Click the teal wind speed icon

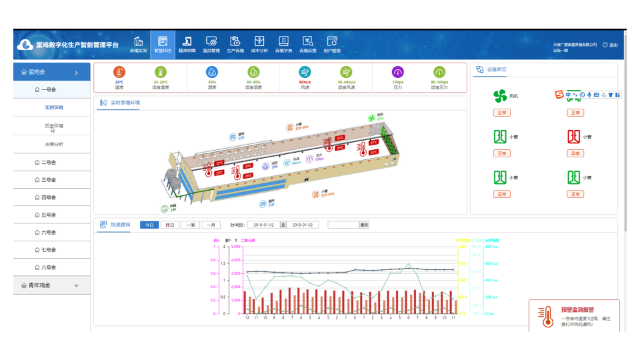304,72
